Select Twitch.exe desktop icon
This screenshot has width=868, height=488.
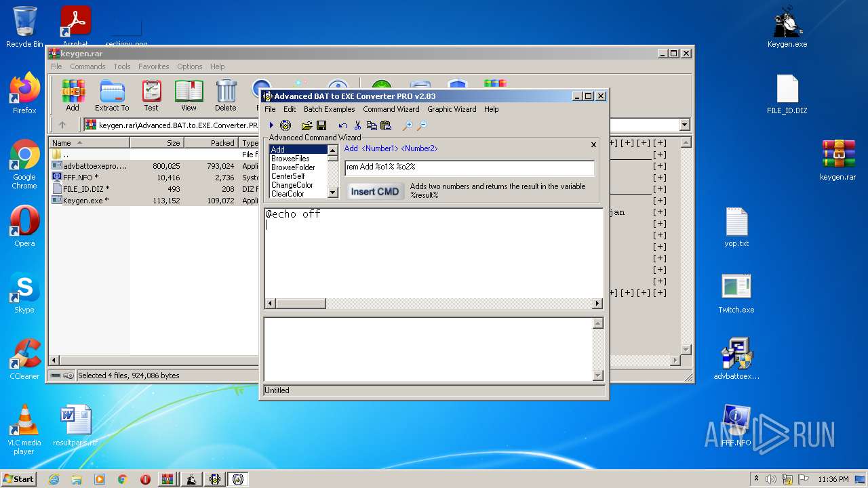pos(736,293)
